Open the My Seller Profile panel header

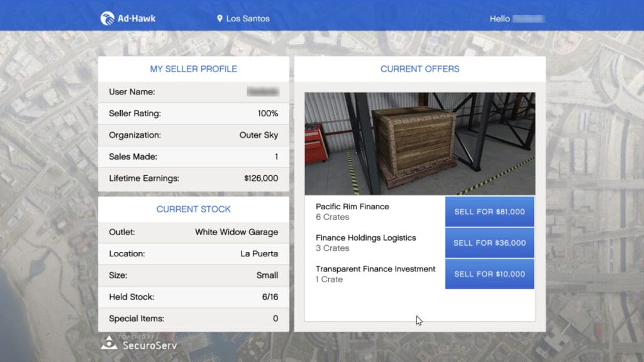pos(193,69)
